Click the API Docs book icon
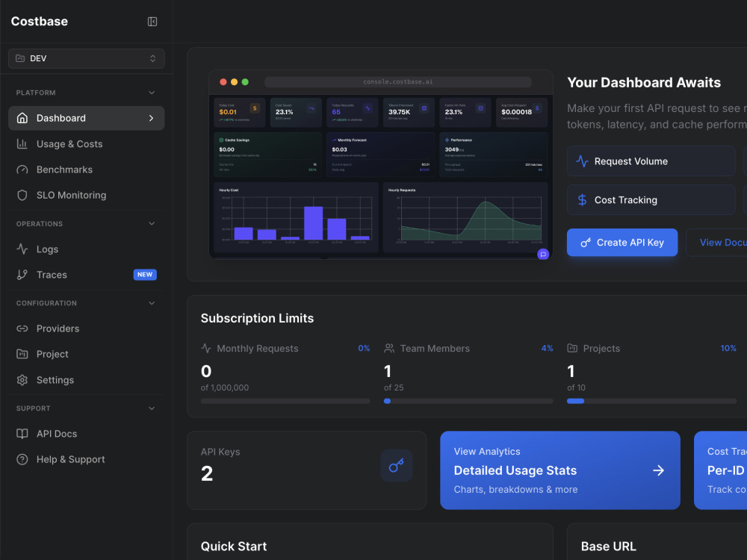Image resolution: width=747 pixels, height=560 pixels. pyautogui.click(x=22, y=434)
